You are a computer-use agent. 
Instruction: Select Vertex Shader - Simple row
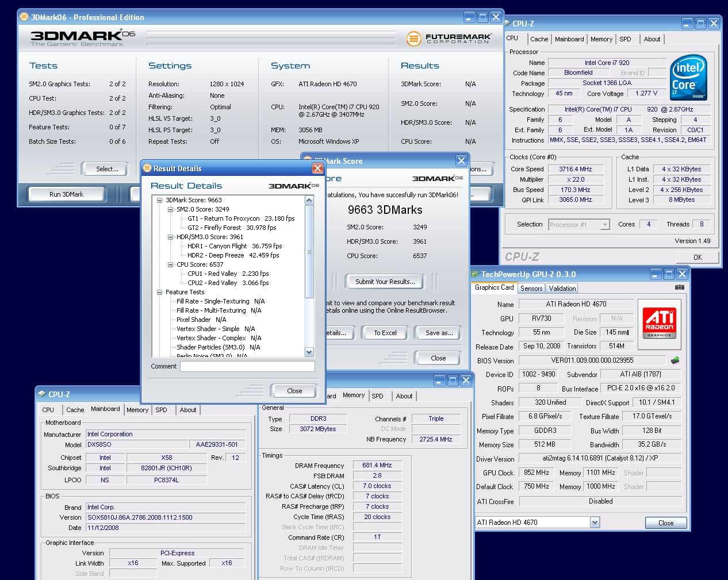[216, 329]
